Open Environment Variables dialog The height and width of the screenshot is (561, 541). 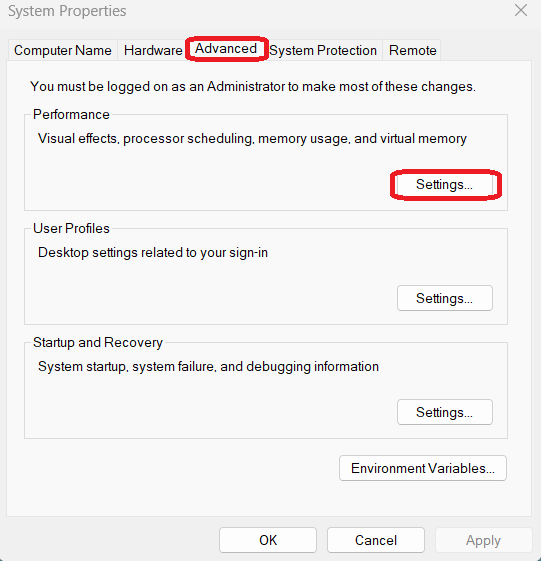click(x=423, y=468)
